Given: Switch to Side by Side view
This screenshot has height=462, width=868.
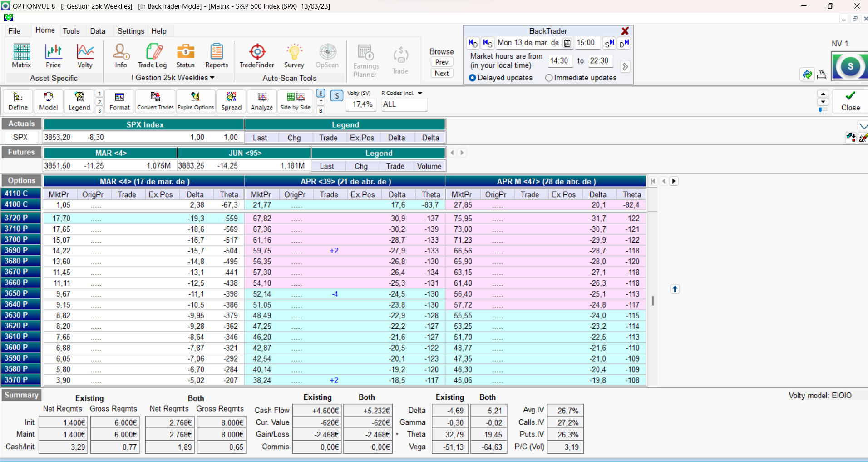Looking at the screenshot, I should 296,101.
